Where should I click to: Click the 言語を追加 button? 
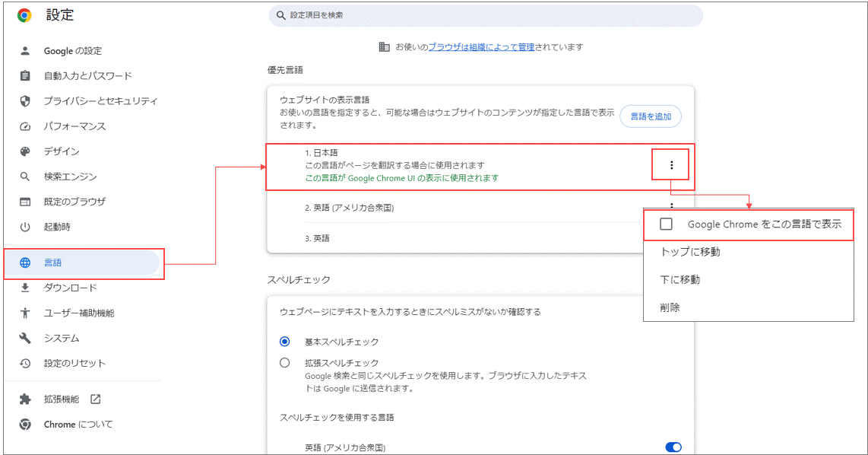pos(651,116)
